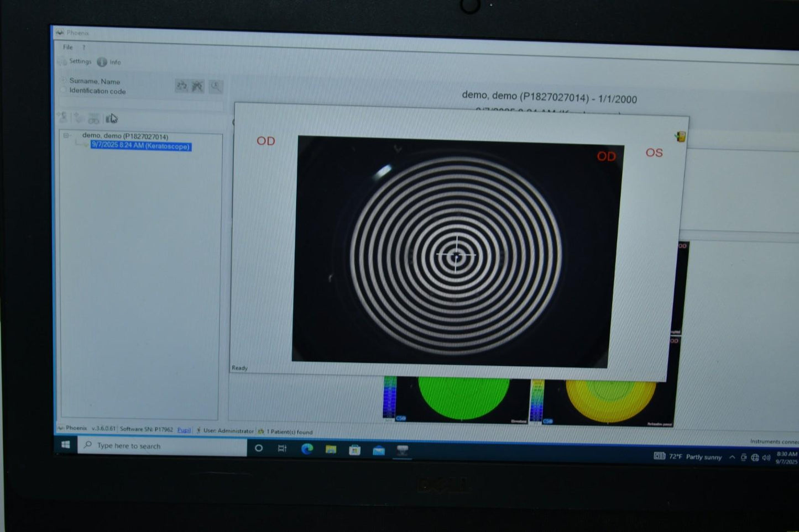Select the Surname, Name radio button
799x532 pixels.
pos(64,81)
